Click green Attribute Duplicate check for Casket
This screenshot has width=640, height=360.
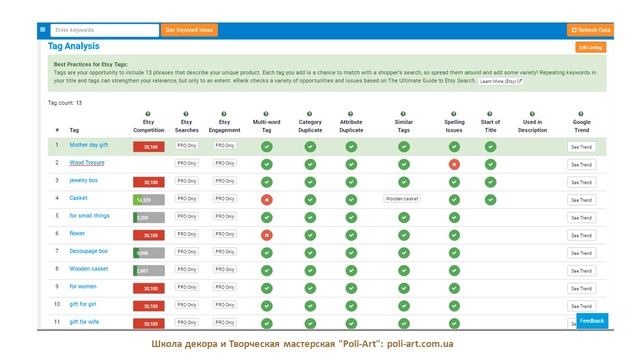351,200
